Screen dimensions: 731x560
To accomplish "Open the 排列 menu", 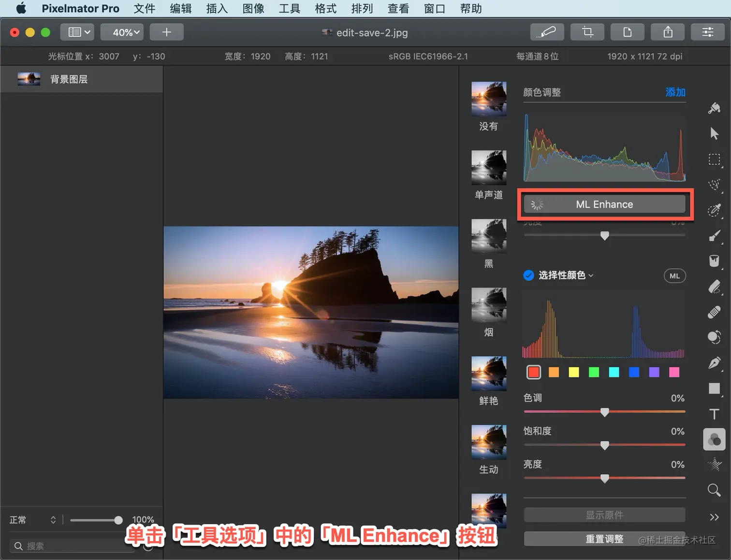I will [362, 8].
